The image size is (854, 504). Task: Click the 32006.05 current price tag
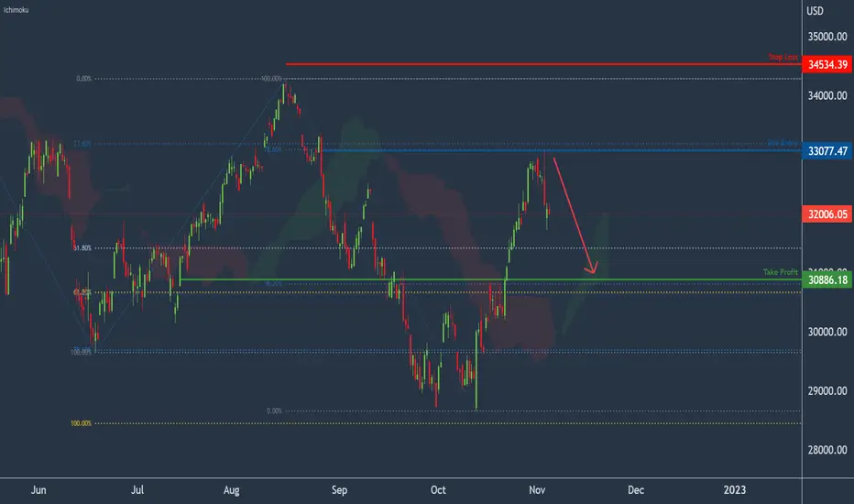pos(827,214)
